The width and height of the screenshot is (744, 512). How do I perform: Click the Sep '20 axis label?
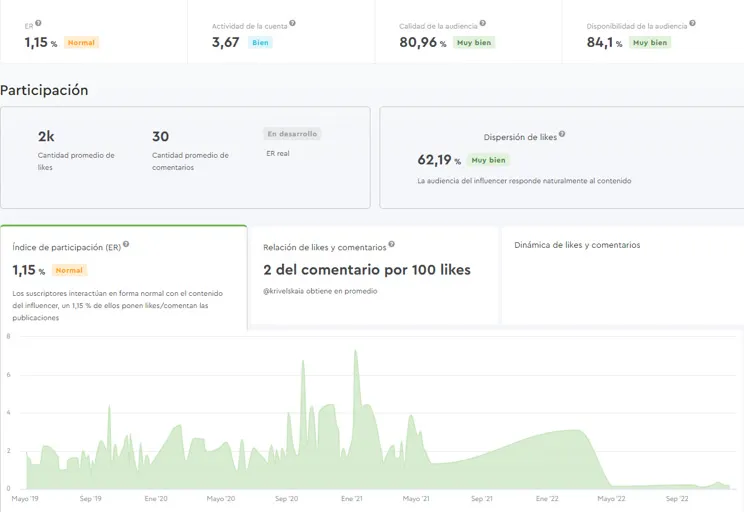point(287,499)
